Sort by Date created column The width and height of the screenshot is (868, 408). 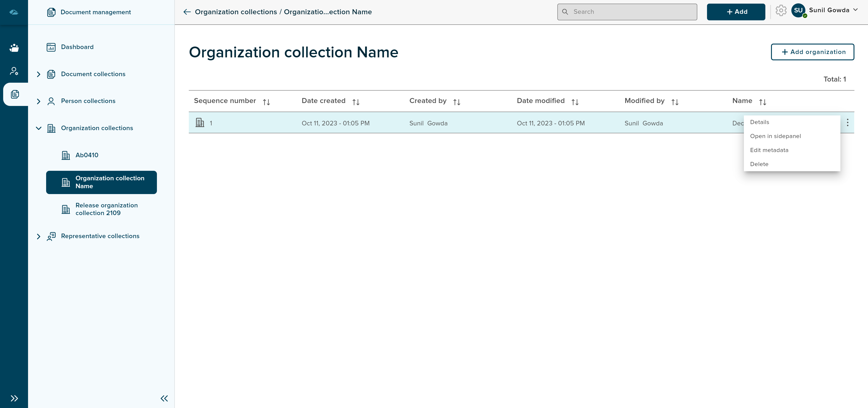tap(356, 102)
